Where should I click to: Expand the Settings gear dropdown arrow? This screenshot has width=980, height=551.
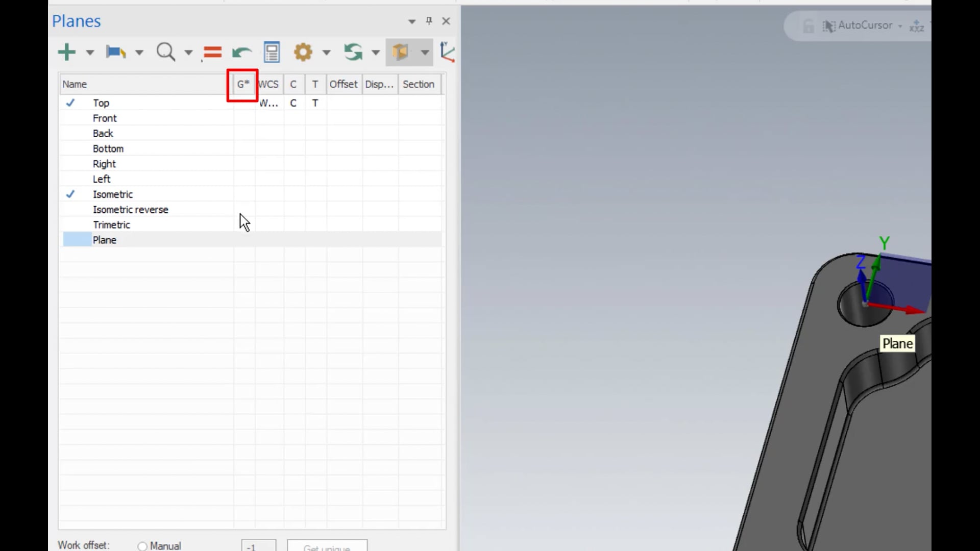(x=326, y=52)
